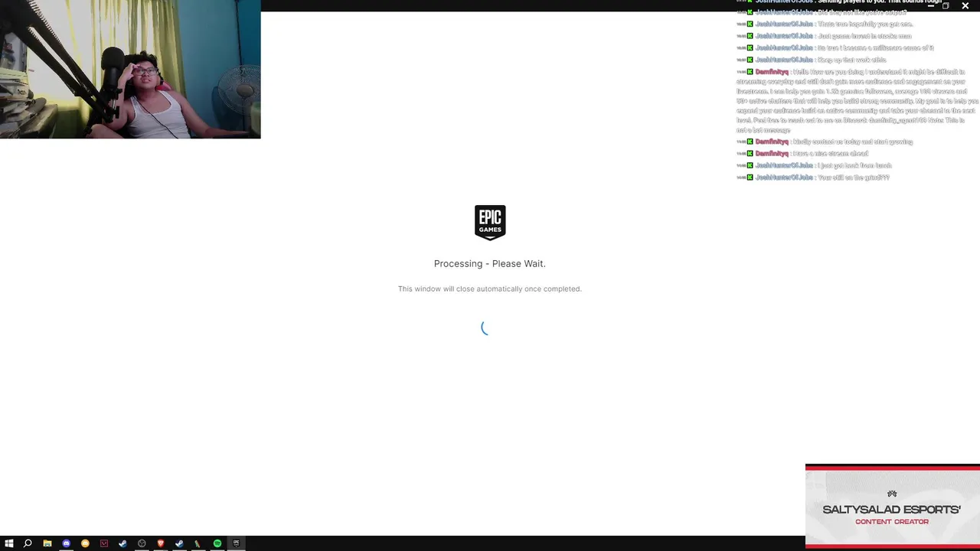Click the "Processing - Please Wait." text
The height and width of the screenshot is (551, 980).
(490, 263)
